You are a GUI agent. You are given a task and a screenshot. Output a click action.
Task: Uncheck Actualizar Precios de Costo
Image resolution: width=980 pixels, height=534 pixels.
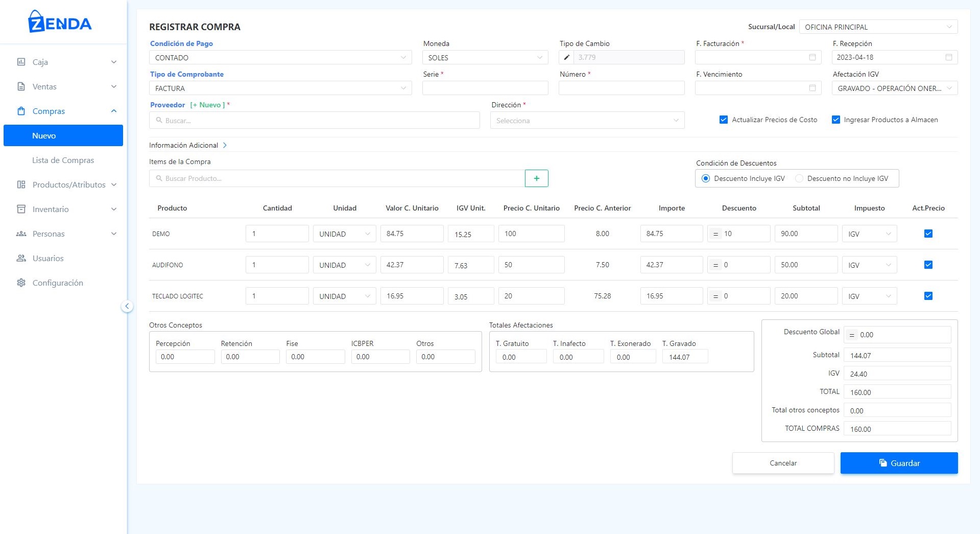tap(723, 120)
